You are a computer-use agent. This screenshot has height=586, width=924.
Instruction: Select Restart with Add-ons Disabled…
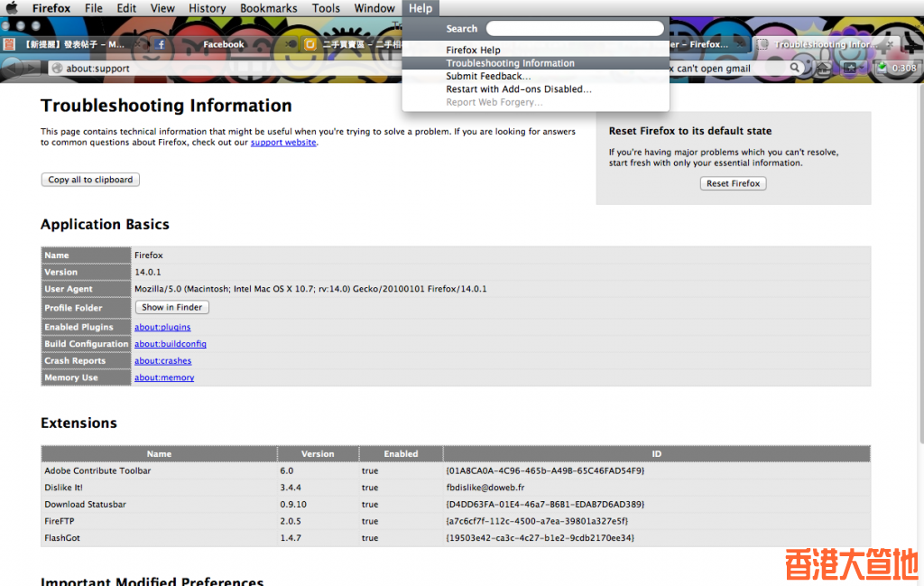coord(536,89)
